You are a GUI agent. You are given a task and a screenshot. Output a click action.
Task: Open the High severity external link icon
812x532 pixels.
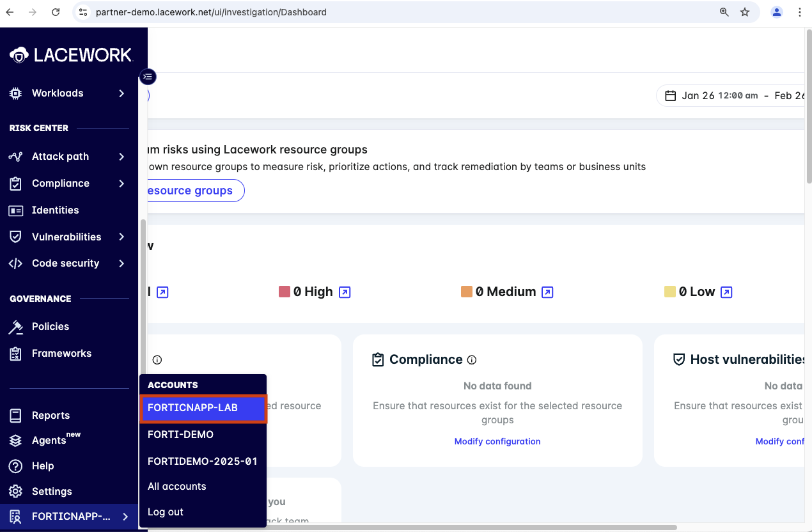[345, 292]
